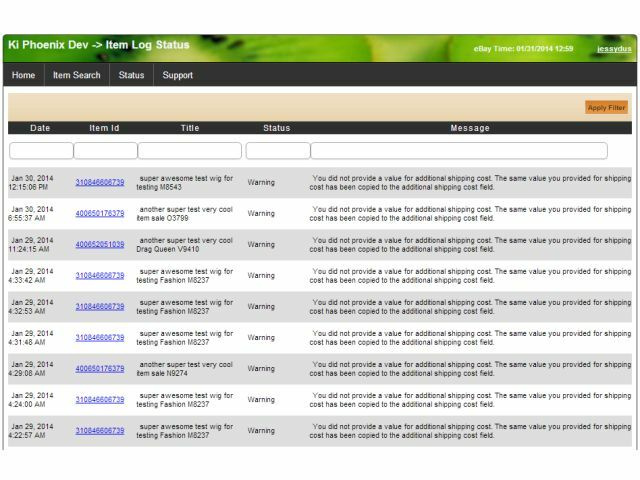Open item 310846606739 from 4:22:57 AM row
This screenshot has height=480, width=640.
(100, 431)
